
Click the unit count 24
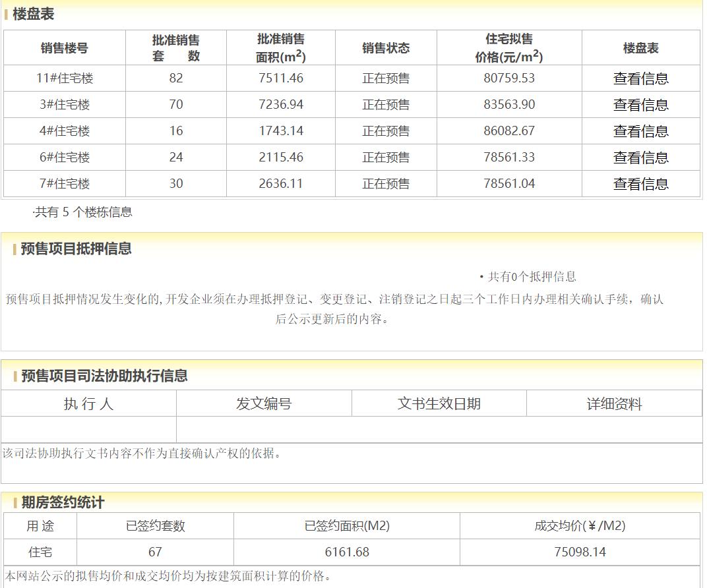176,158
